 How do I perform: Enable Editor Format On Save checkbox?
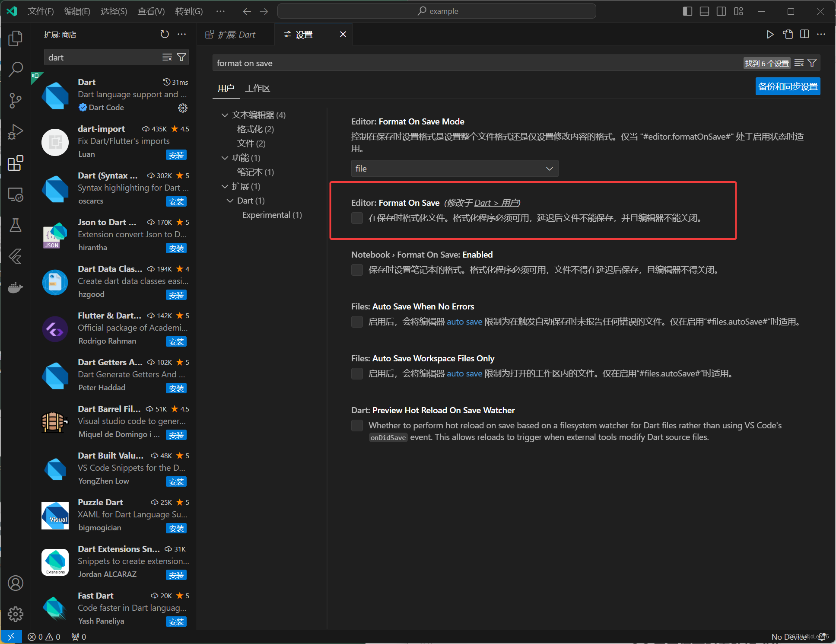pos(357,218)
